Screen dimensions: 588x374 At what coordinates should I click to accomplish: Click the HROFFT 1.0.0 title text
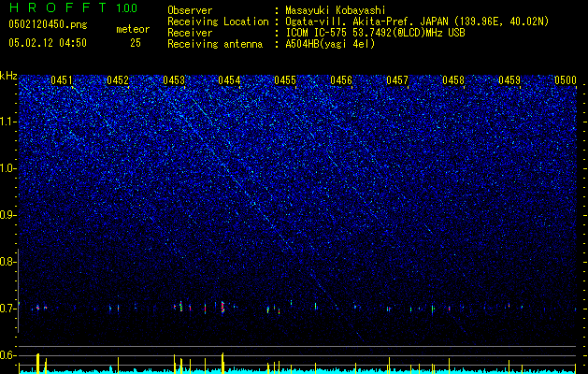(73, 7)
